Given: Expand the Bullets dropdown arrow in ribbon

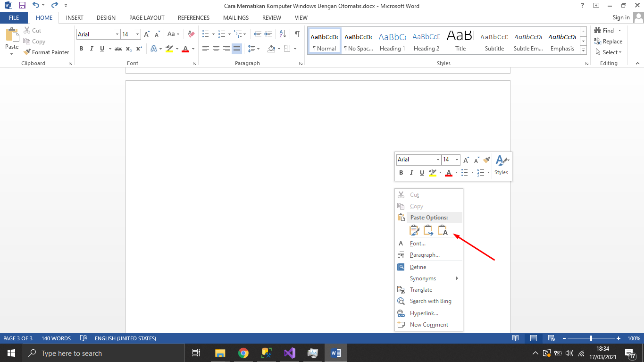Looking at the screenshot, I should tap(213, 34).
